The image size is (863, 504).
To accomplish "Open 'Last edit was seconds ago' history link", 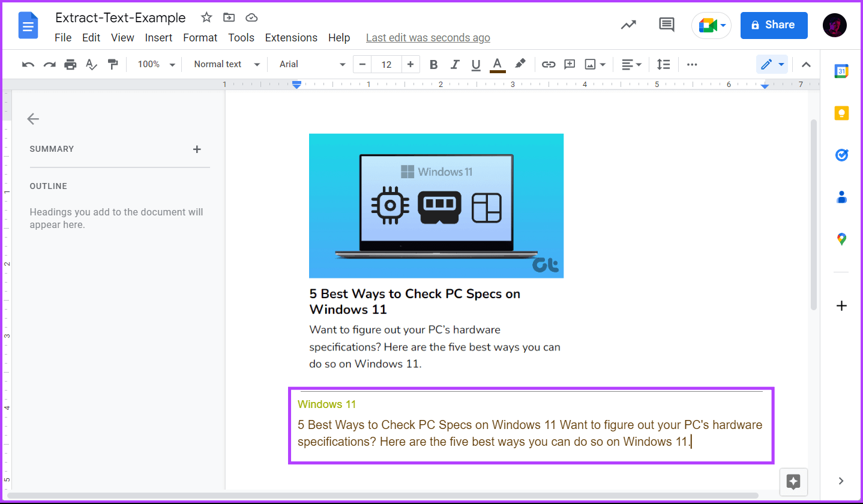I will (428, 38).
